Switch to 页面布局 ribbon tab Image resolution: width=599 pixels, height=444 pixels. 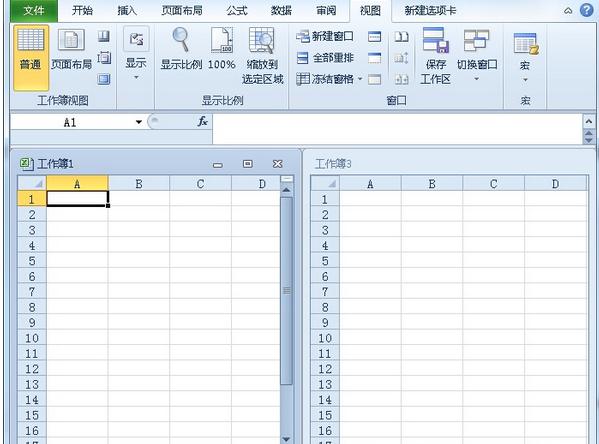point(182,11)
